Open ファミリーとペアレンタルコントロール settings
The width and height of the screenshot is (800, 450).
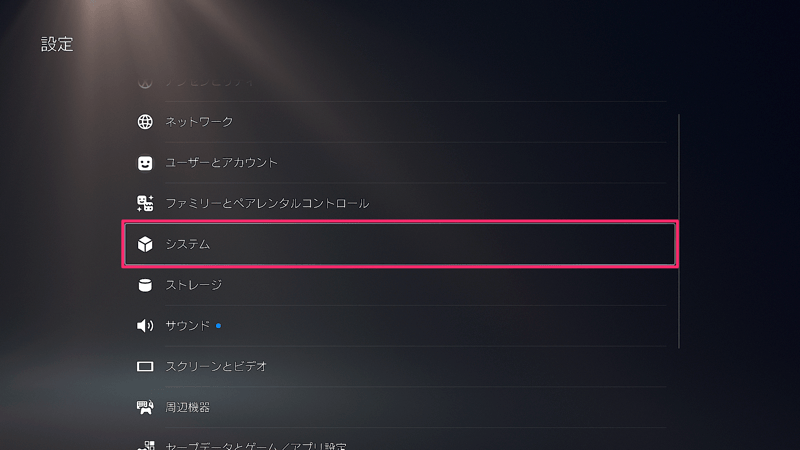(267, 203)
